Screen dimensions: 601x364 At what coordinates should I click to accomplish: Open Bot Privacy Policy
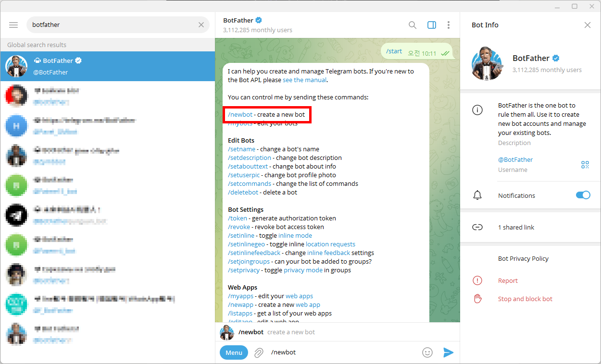523,258
